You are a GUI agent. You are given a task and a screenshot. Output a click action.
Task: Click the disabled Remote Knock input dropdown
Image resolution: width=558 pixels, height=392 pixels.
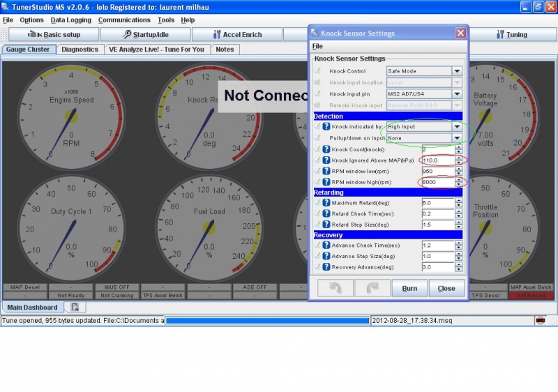[x=424, y=105]
